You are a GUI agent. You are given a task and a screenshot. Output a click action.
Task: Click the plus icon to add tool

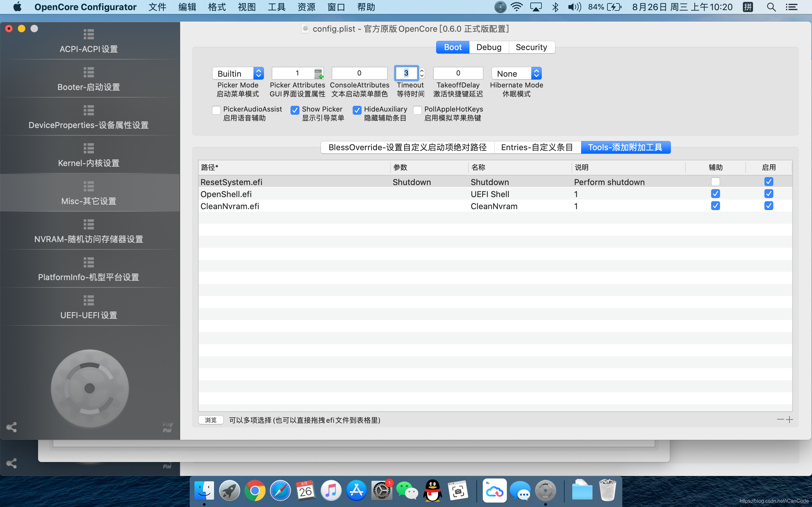(x=789, y=420)
